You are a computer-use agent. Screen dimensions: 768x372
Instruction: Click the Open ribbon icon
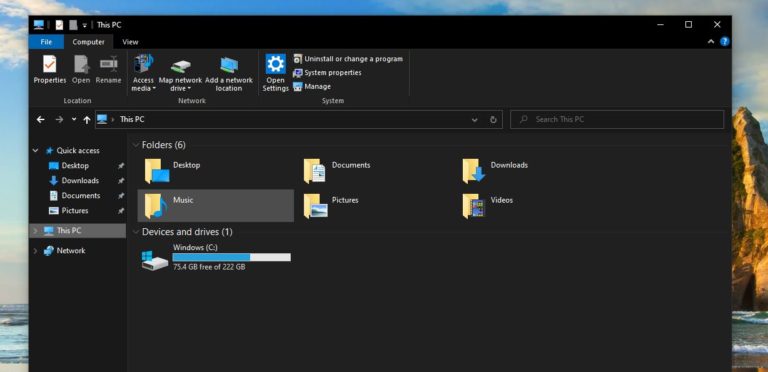click(x=81, y=69)
